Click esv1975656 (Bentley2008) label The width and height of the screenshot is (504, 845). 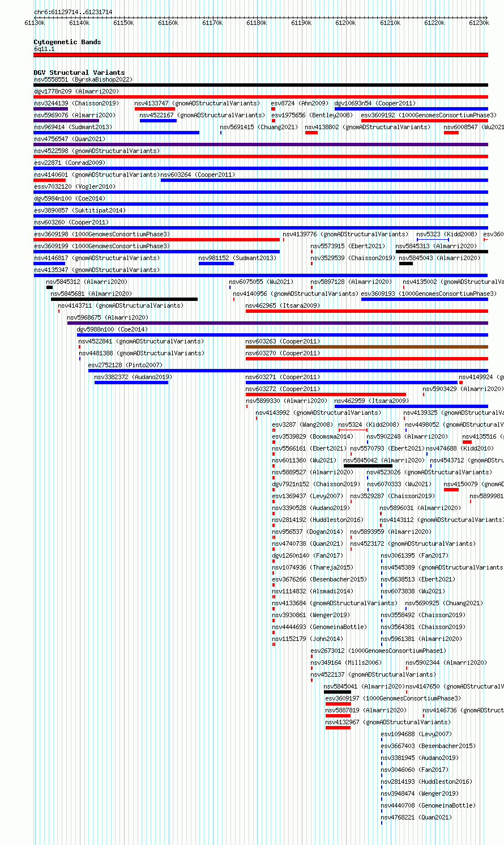tap(312, 116)
